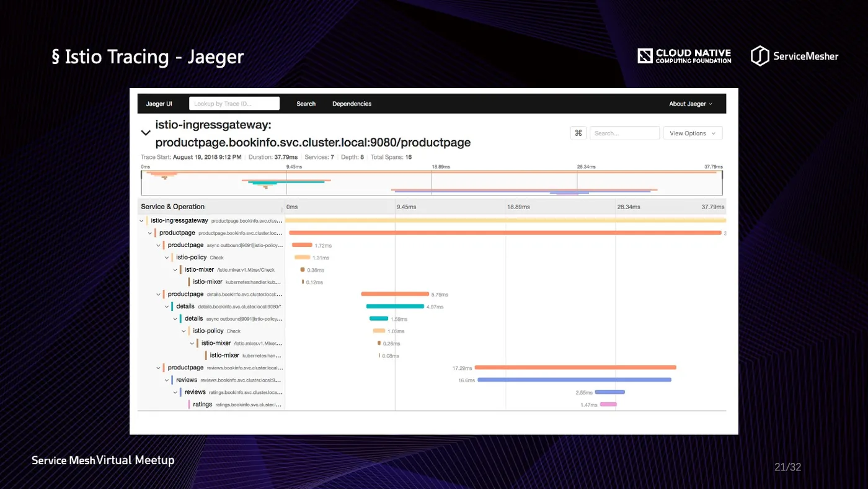The width and height of the screenshot is (868, 489).
Task: Click the '18.89ms' tick in timeline header
Action: click(x=518, y=207)
